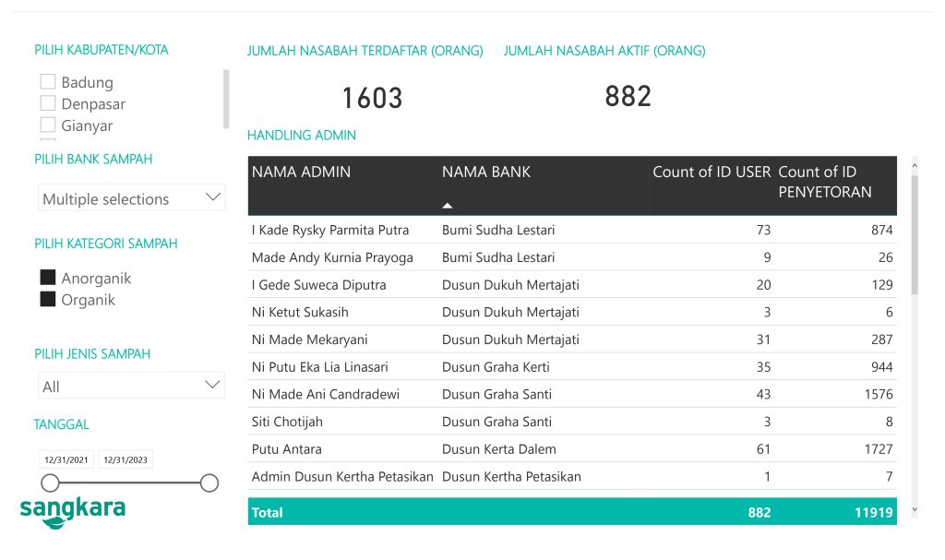Viewport: 945px width, 560px height.
Task: Click the end date field 12/31/2023
Action: 126,459
